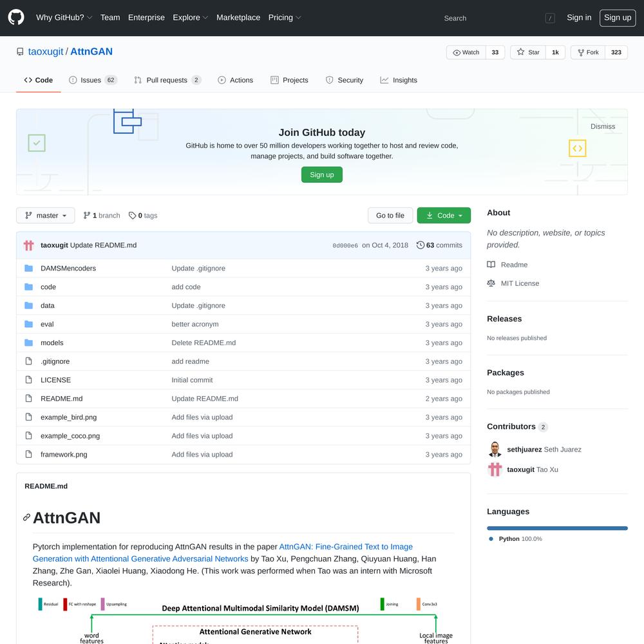The width and height of the screenshot is (644, 644).
Task: Click the Readme book icon
Action: click(x=491, y=265)
